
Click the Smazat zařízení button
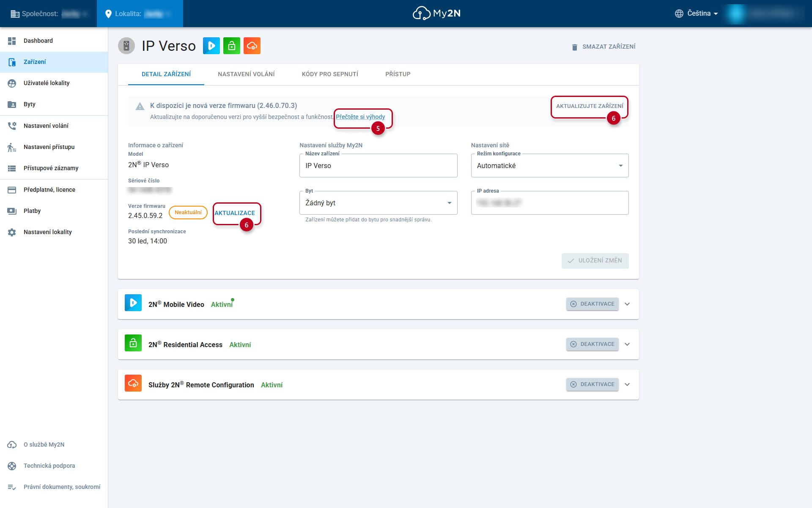604,47
